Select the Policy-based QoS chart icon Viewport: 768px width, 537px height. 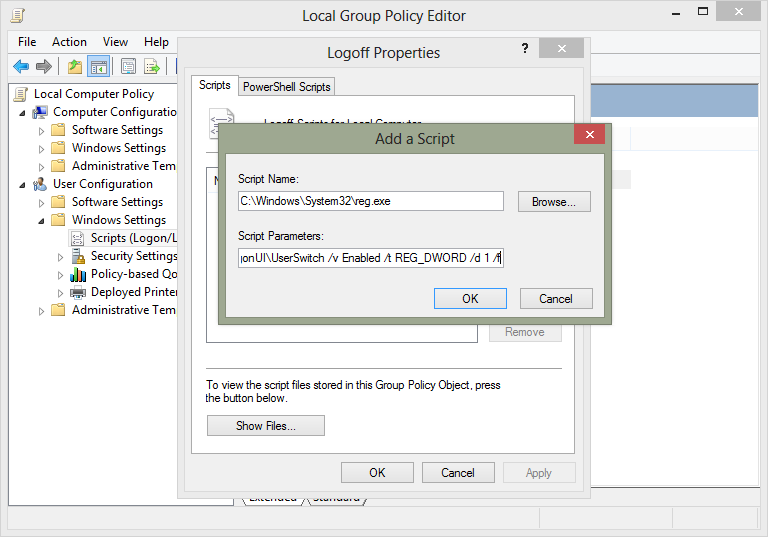[x=78, y=274]
